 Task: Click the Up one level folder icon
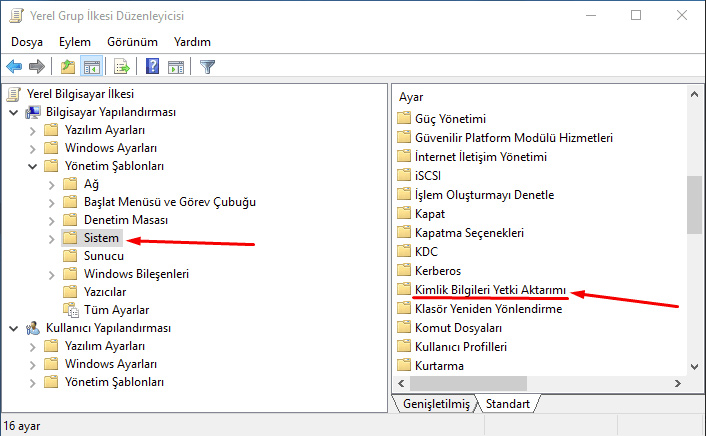(68, 67)
